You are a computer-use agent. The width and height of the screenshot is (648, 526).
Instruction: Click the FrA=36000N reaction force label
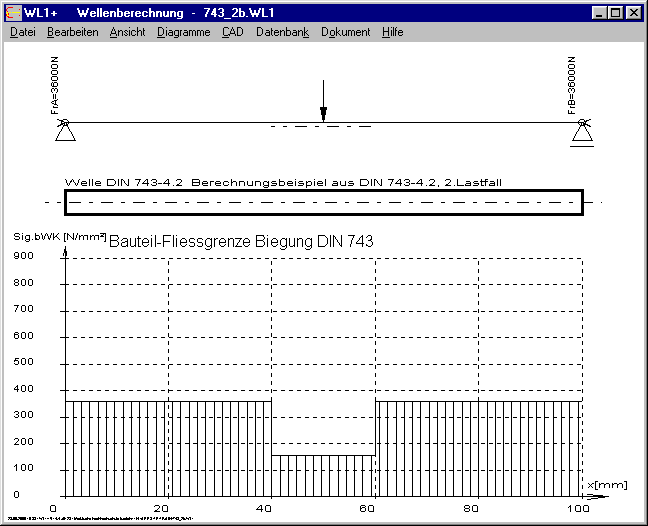[x=56, y=88]
